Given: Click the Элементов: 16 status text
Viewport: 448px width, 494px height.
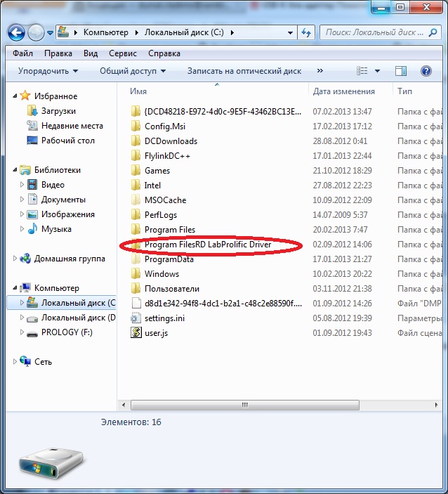Looking at the screenshot, I should point(131,422).
